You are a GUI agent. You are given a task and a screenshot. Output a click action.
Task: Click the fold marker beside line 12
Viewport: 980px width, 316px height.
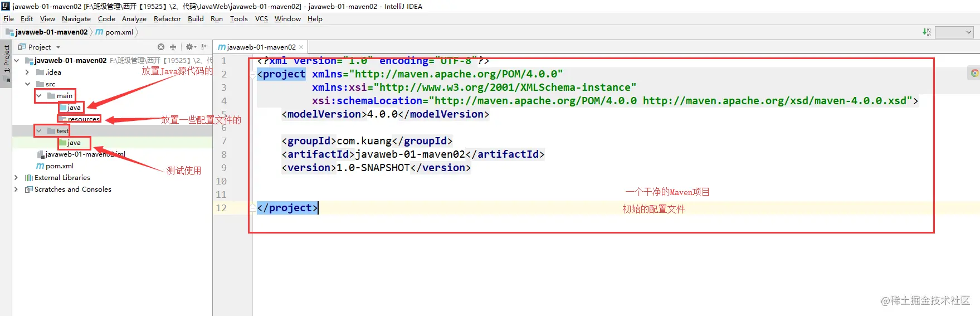(253, 208)
